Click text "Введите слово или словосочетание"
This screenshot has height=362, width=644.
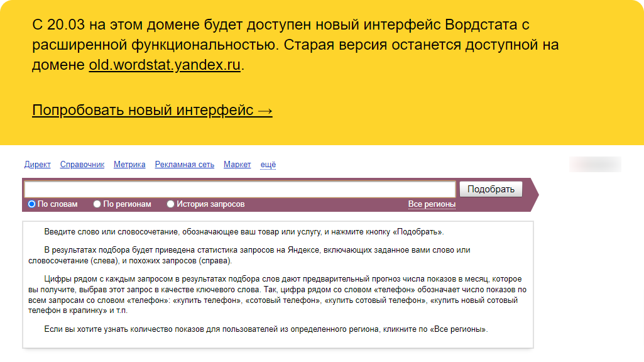pyautogui.click(x=112, y=232)
